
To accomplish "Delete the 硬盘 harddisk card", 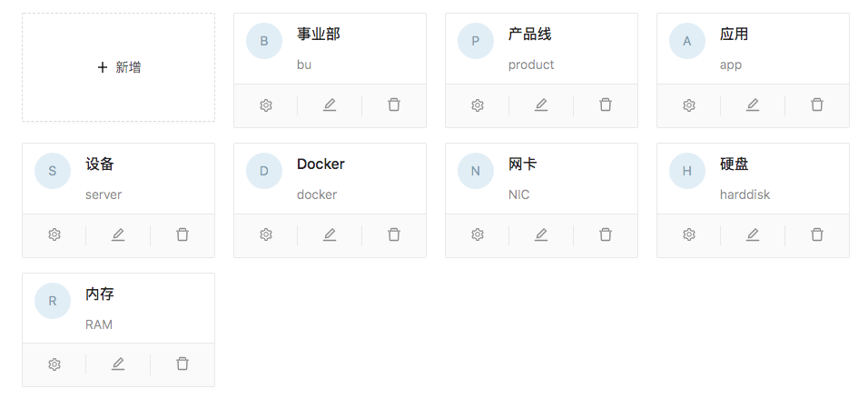I will (817, 235).
